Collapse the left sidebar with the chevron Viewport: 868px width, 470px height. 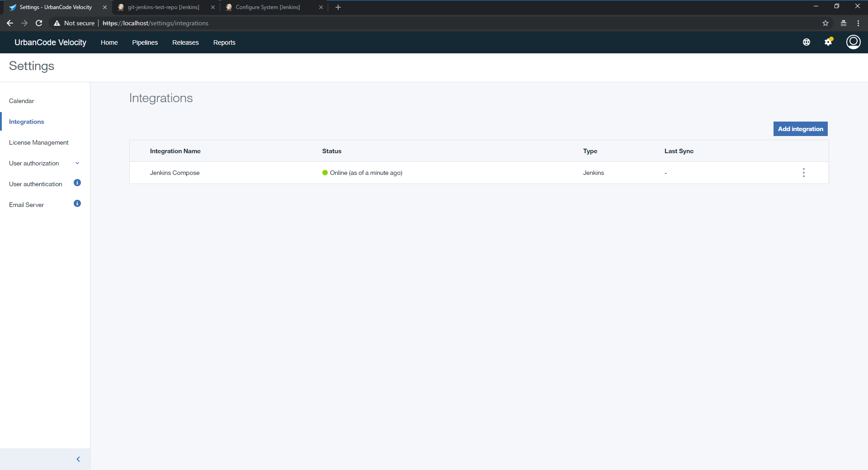coord(78,459)
